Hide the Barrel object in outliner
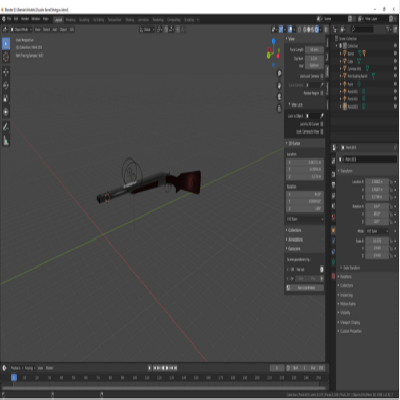Viewport: 400px width, 400px height. click(395, 53)
